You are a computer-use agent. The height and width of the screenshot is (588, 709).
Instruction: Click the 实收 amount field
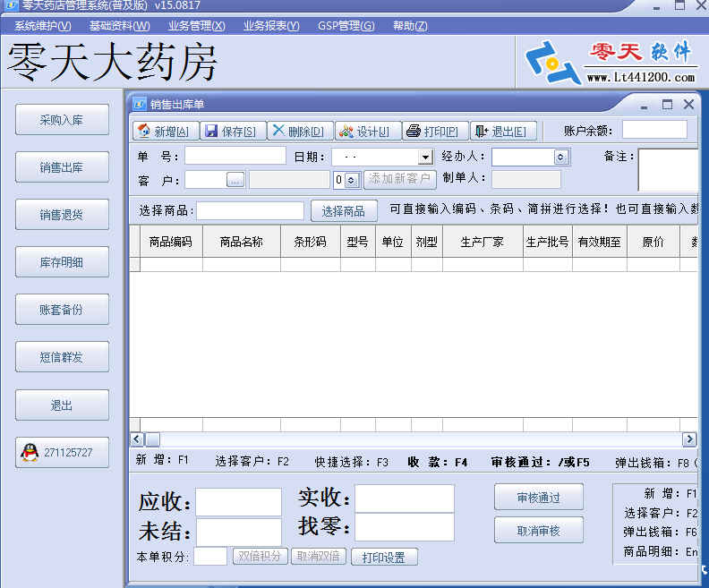[x=405, y=499]
